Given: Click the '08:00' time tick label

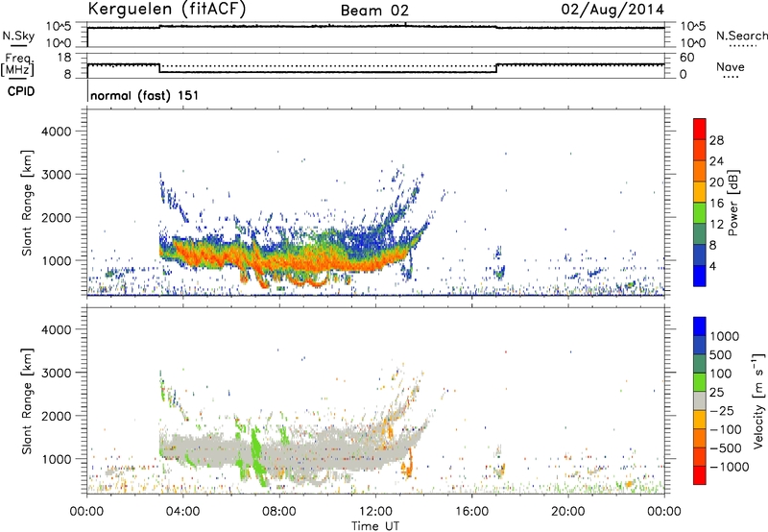Looking at the screenshot, I should [x=279, y=512].
